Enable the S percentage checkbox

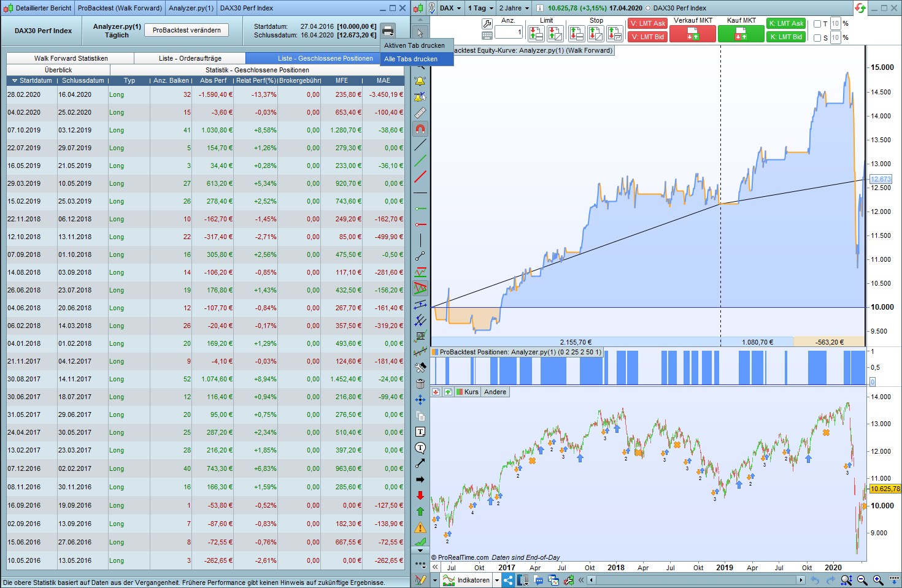[817, 37]
